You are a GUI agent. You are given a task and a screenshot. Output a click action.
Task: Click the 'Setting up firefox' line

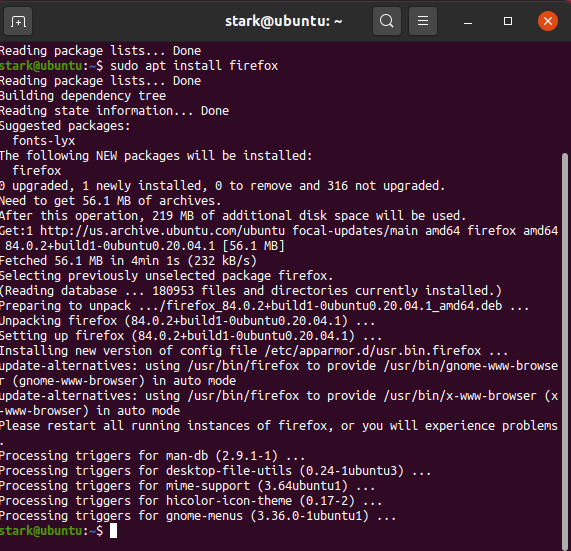[191, 336]
